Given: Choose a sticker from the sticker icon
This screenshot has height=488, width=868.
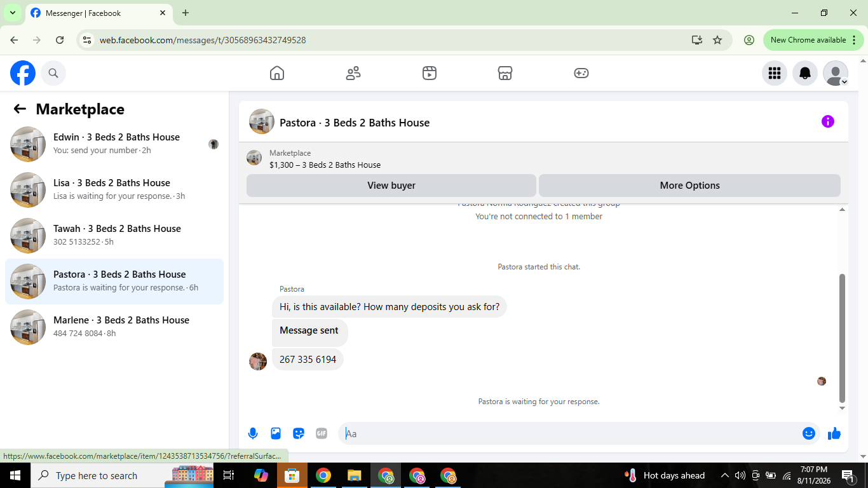Looking at the screenshot, I should [299, 433].
